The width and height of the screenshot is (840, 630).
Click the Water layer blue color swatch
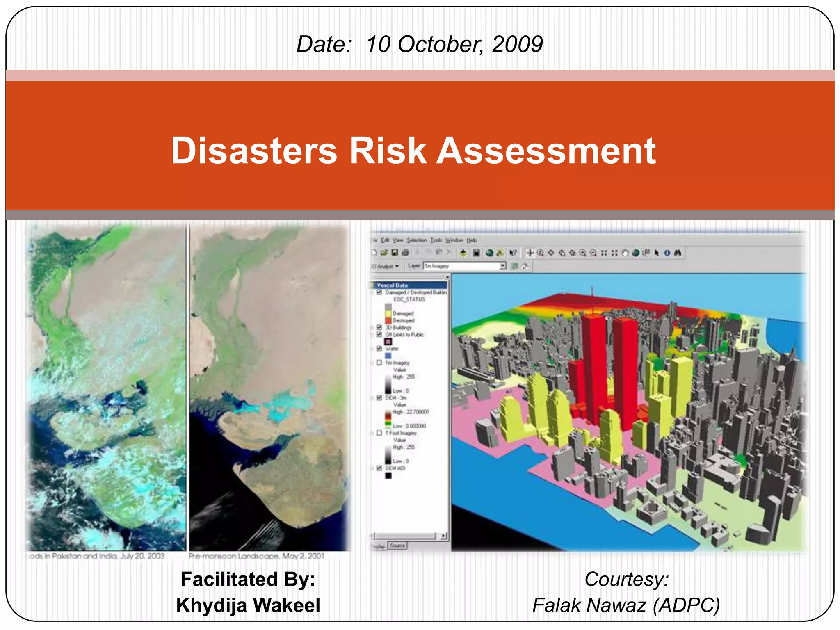[388, 356]
